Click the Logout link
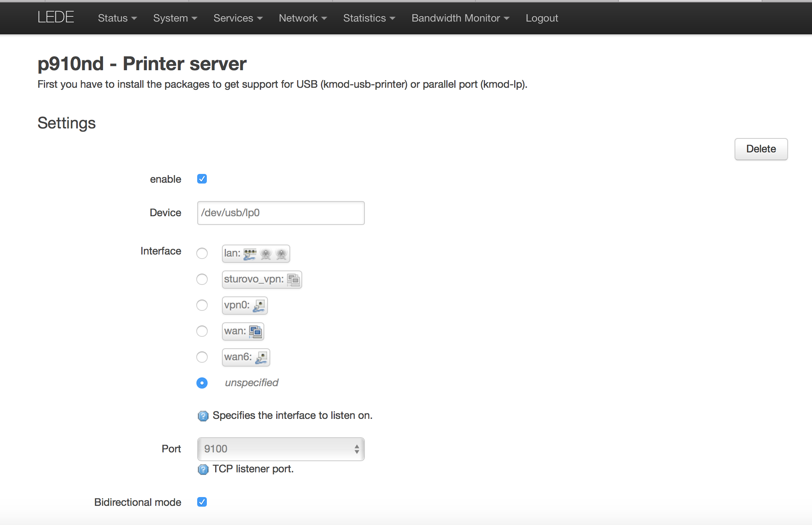This screenshot has width=812, height=525. coord(542,18)
